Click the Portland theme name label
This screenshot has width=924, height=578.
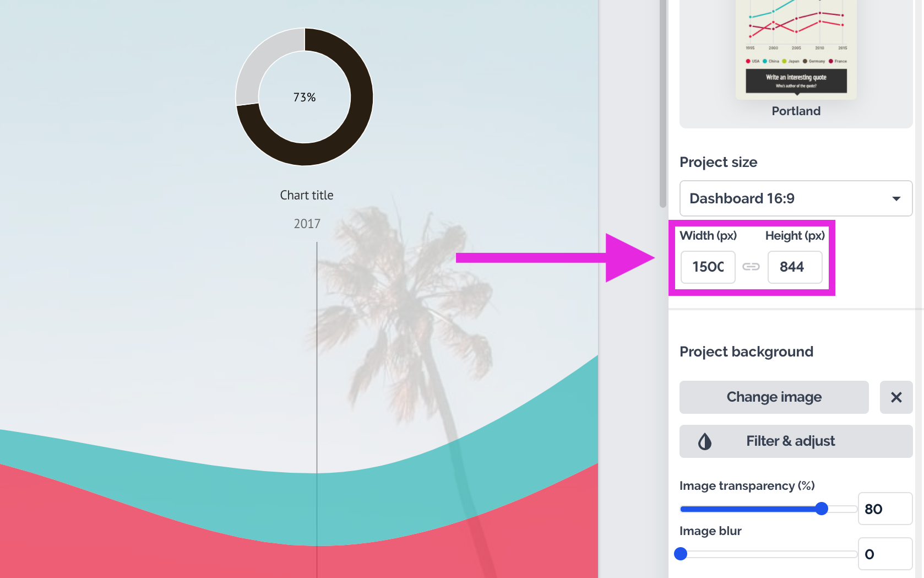click(796, 111)
